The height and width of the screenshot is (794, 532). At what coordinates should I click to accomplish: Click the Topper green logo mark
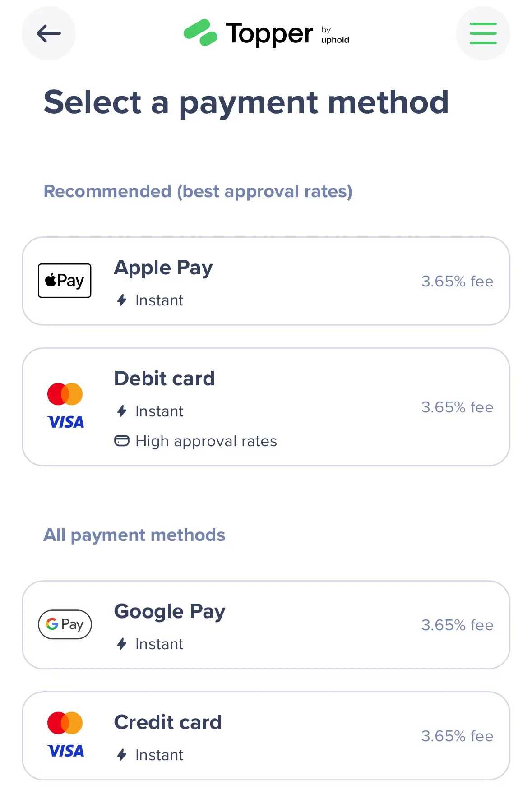click(x=200, y=33)
